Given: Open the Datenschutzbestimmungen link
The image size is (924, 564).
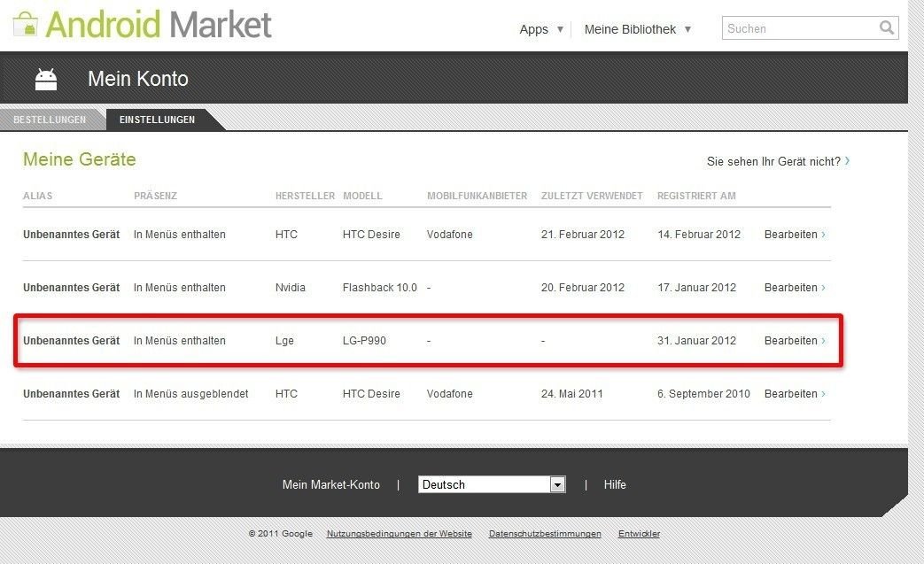Looking at the screenshot, I should pyautogui.click(x=545, y=533).
